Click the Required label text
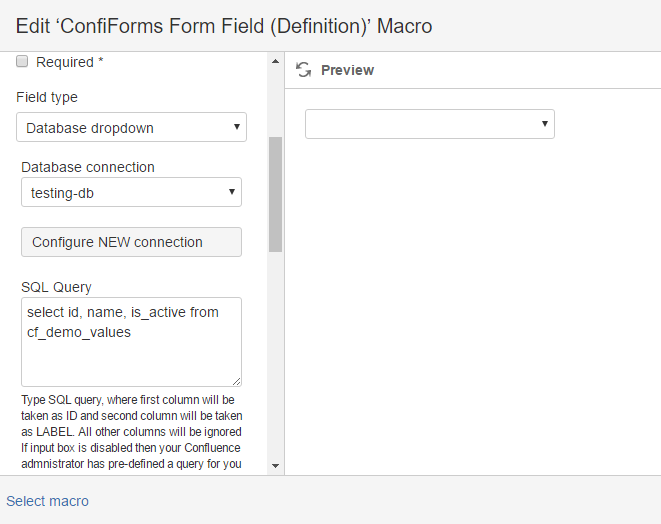 70,62
